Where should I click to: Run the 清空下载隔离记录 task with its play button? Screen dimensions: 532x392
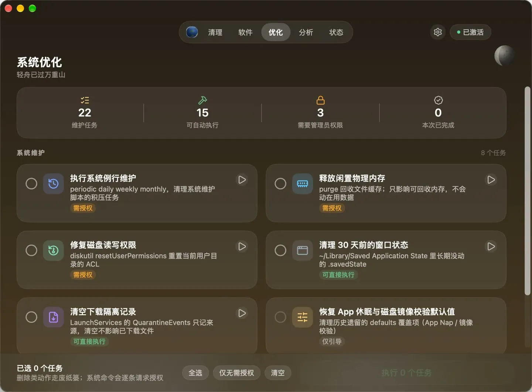click(242, 313)
